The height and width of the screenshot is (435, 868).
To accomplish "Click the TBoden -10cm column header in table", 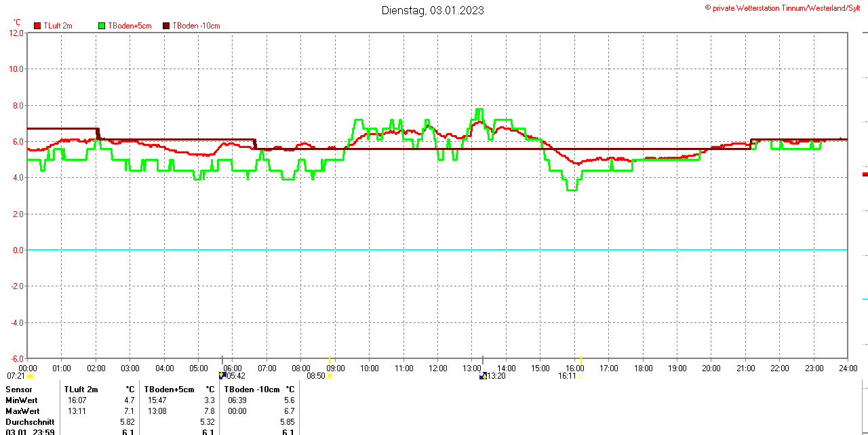I will pos(252,390).
